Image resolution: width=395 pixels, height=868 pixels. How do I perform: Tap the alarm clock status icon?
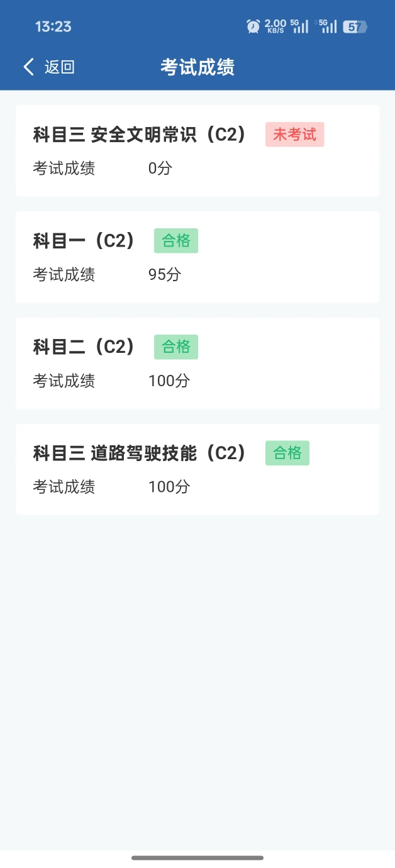(253, 26)
